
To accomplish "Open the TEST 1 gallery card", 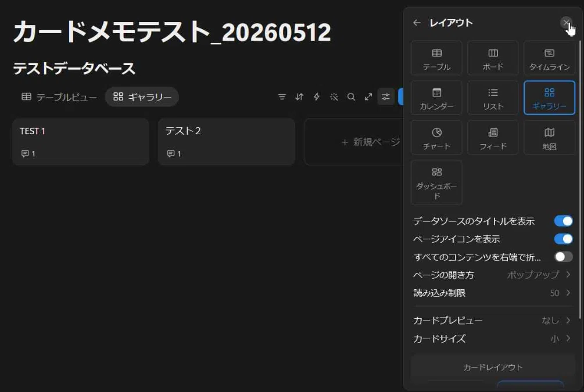I will coord(81,142).
